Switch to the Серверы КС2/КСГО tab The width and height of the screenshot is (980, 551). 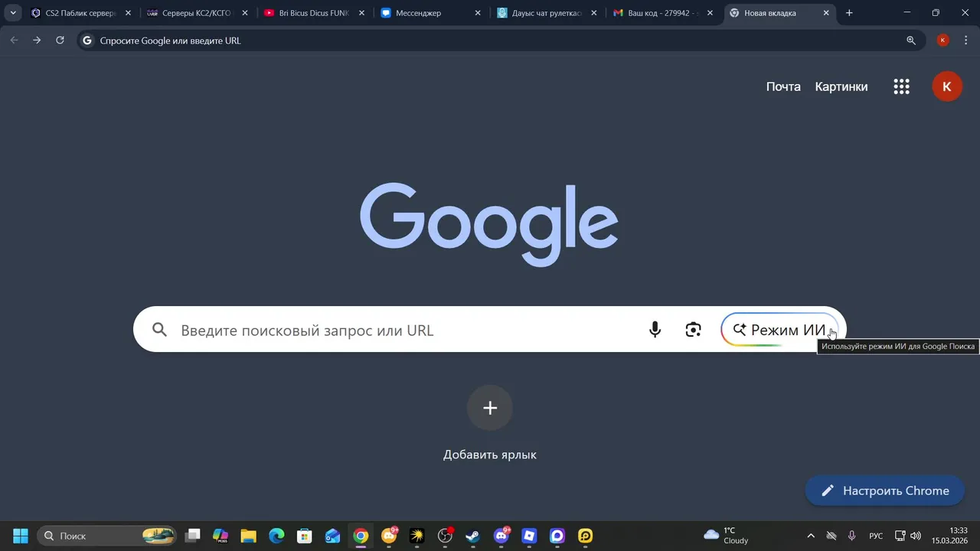pos(198,13)
